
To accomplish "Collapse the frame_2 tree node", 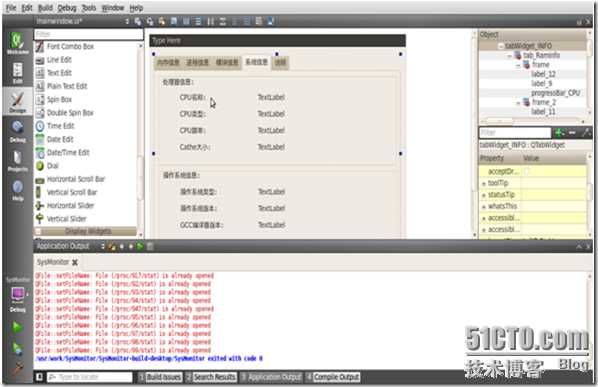I will (x=518, y=103).
